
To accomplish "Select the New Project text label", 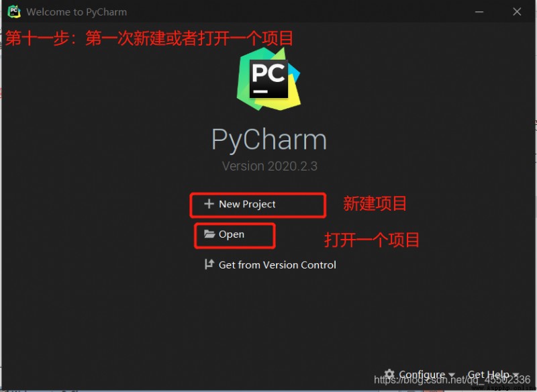I will click(247, 204).
